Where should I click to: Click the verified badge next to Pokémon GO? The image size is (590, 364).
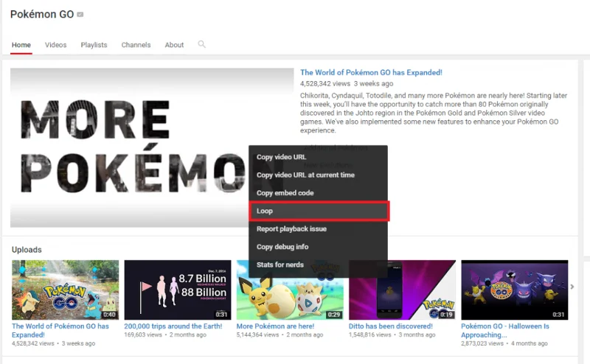pyautogui.click(x=80, y=14)
